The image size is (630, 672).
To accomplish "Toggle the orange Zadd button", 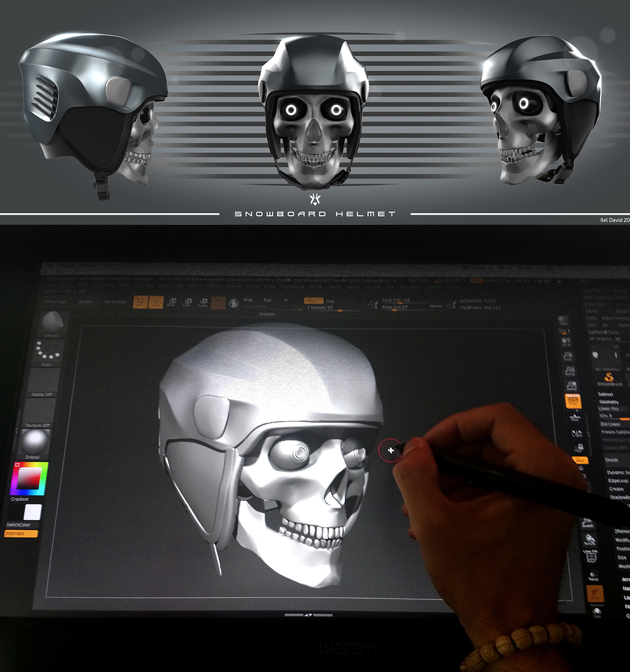I will 313,301.
